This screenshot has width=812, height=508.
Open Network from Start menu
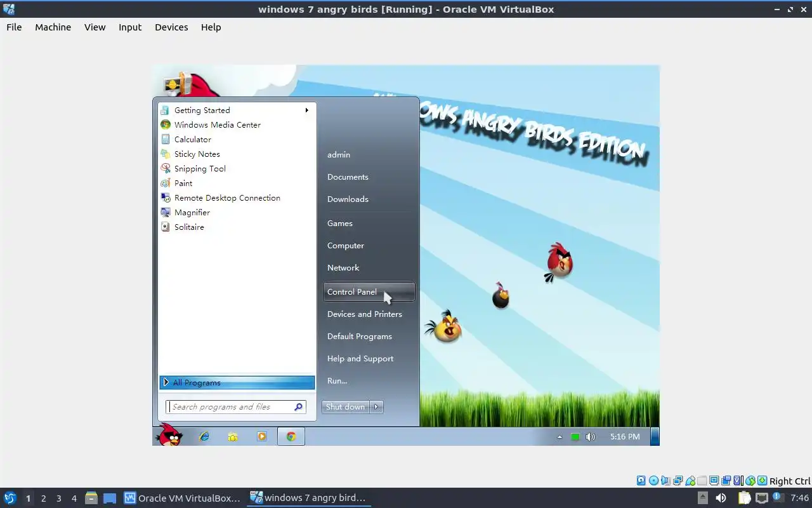[369, 267]
